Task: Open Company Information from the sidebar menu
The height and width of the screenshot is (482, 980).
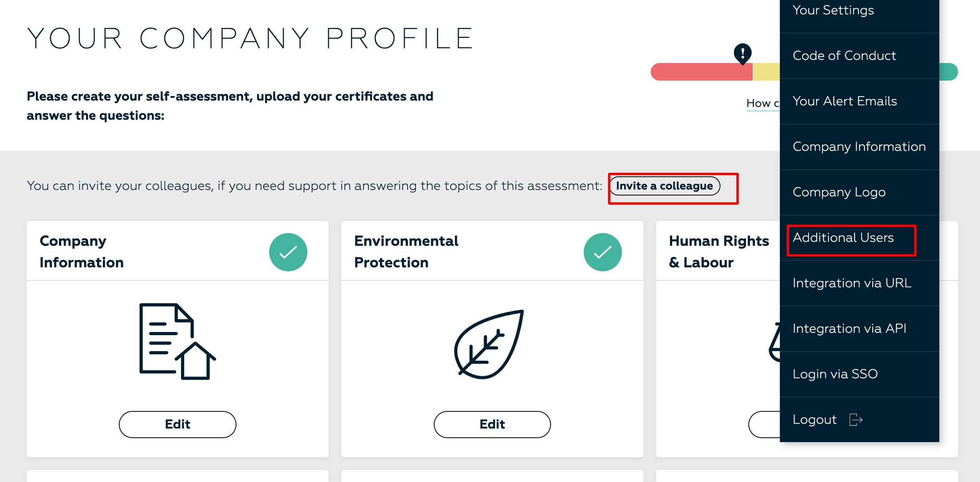Action: pyautogui.click(x=859, y=146)
